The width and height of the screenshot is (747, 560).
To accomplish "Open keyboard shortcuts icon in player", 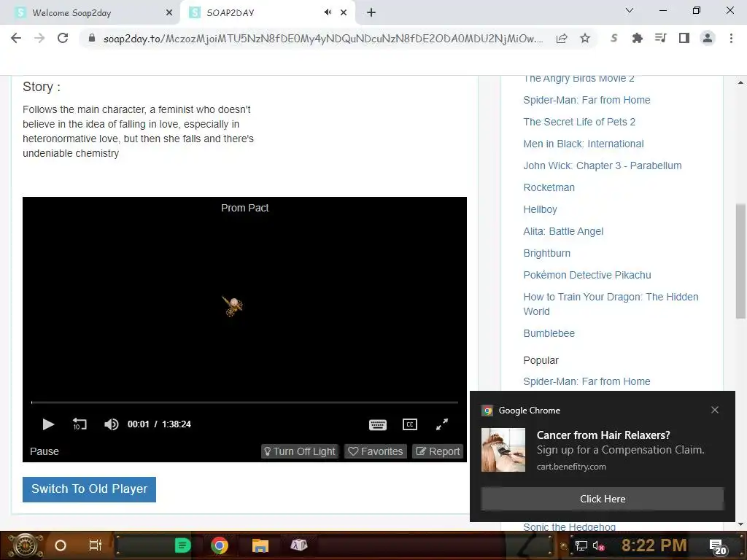I will click(x=378, y=425).
